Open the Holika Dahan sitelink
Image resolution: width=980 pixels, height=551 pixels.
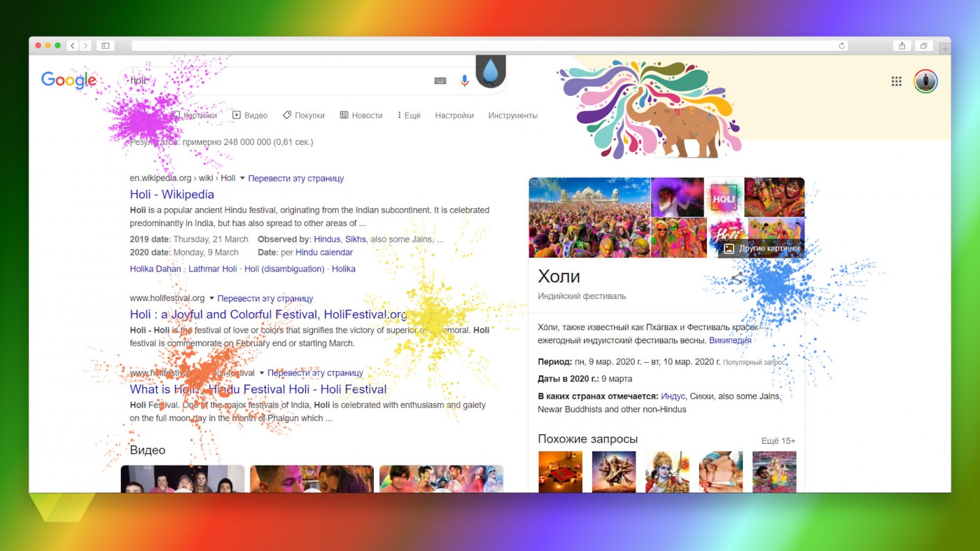155,269
